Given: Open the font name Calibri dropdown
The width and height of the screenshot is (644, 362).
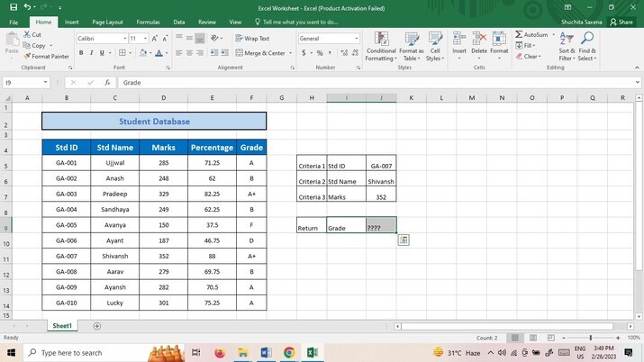Looking at the screenshot, I should (125, 39).
